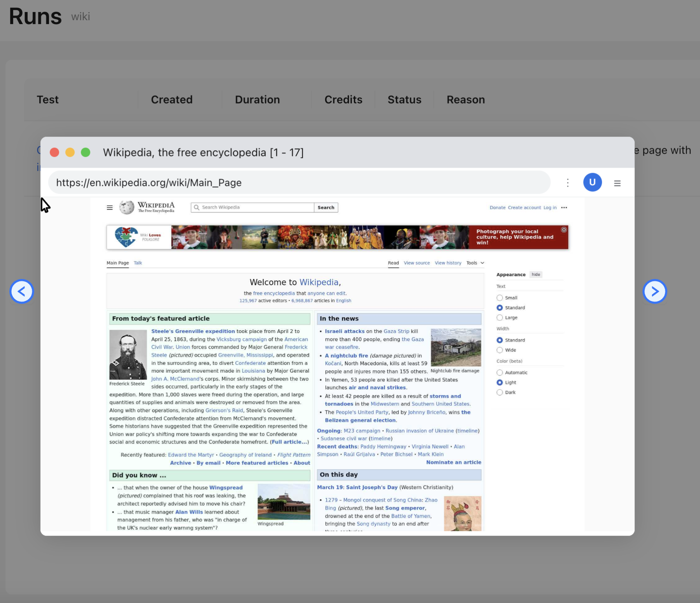Open the View source tab

(417, 263)
